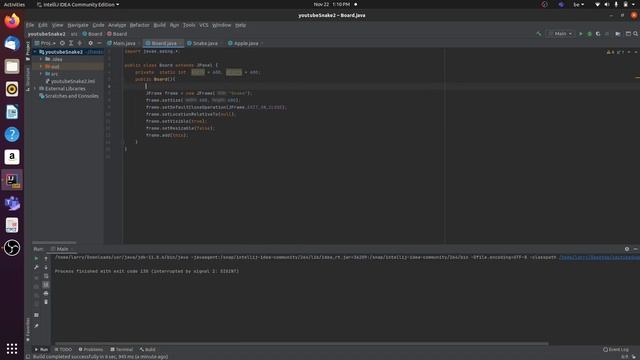The image size is (640, 360).
Task: Open the Problems tool window
Action: [x=91, y=349]
